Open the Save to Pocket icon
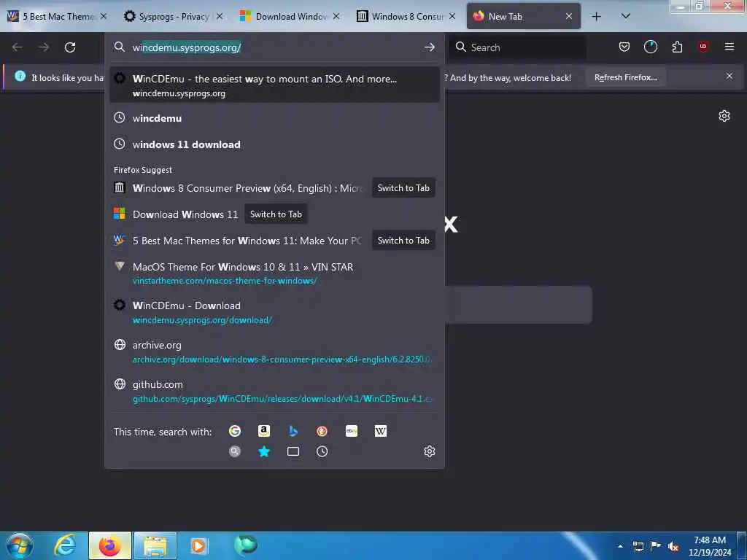This screenshot has height=560, width=747. 624,47
